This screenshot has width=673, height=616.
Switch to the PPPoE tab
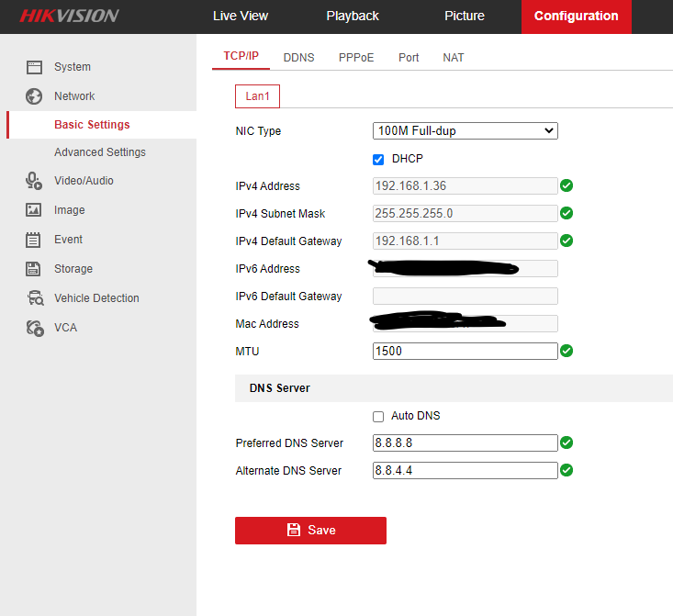tap(356, 57)
